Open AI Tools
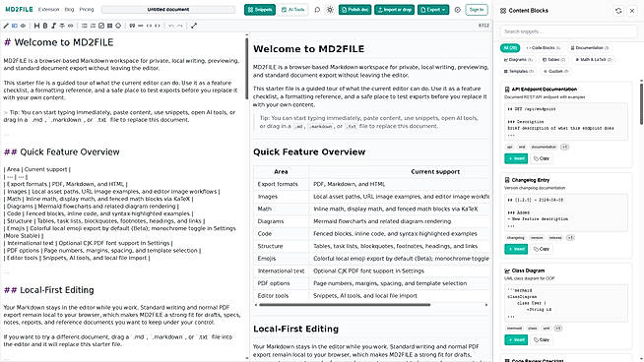This screenshot has width=644, height=362. click(x=292, y=10)
